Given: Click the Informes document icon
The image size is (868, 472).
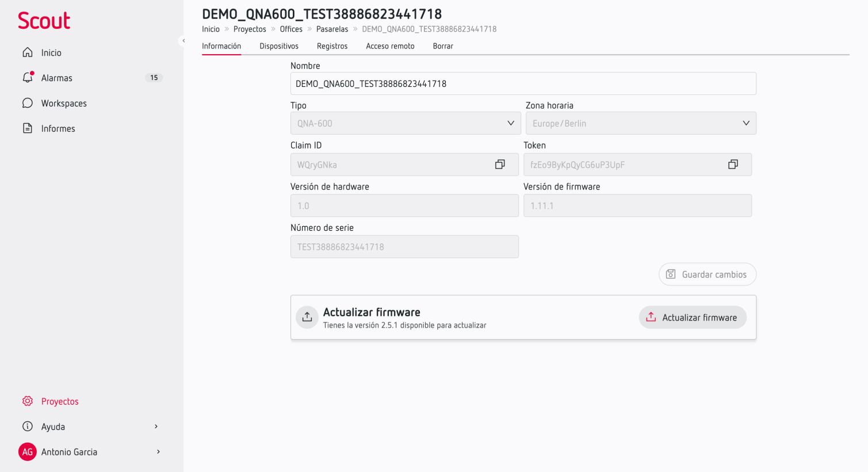Looking at the screenshot, I should pos(28,128).
